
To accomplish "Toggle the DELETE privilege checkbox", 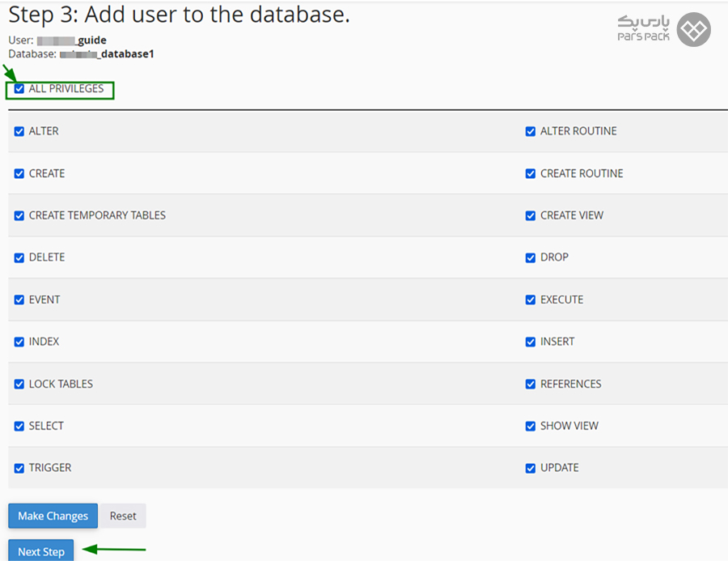I will [19, 258].
